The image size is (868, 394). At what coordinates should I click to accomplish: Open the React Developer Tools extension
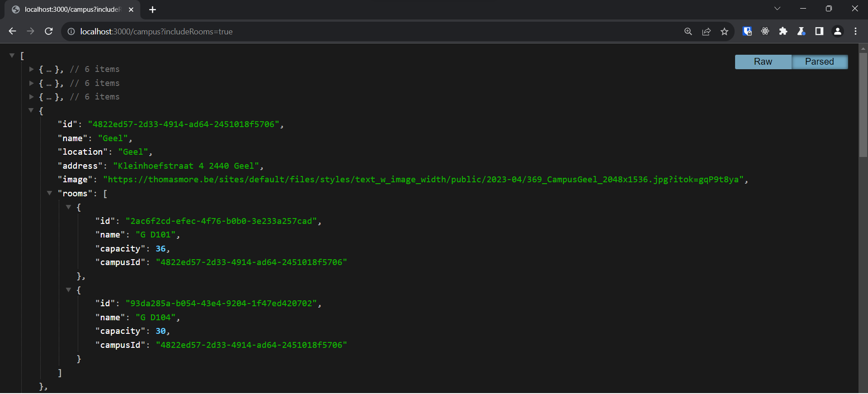click(765, 31)
